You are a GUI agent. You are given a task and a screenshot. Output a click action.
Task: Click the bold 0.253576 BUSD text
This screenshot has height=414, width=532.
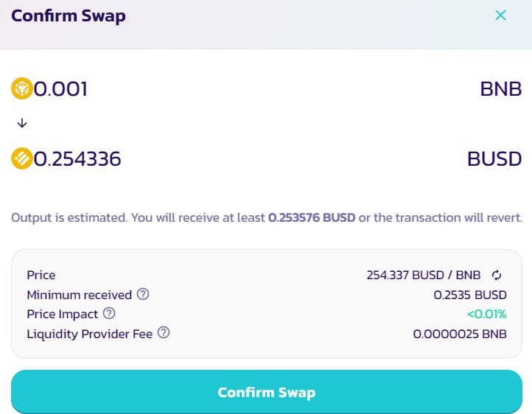click(x=312, y=217)
